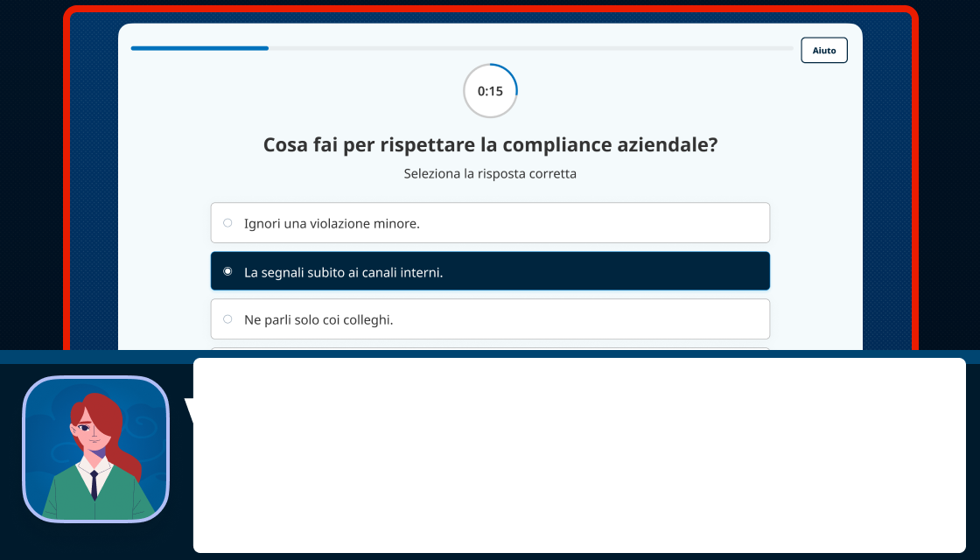Click the unfilled grey part of progress bar
980x560 pixels.
coord(525,48)
